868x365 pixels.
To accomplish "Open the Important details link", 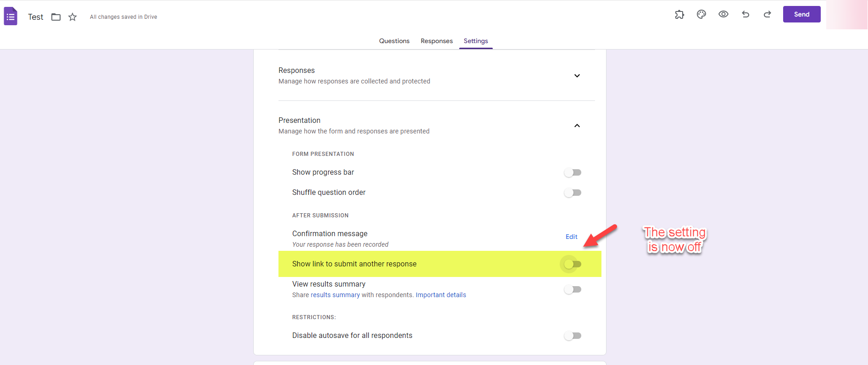I will click(x=440, y=295).
